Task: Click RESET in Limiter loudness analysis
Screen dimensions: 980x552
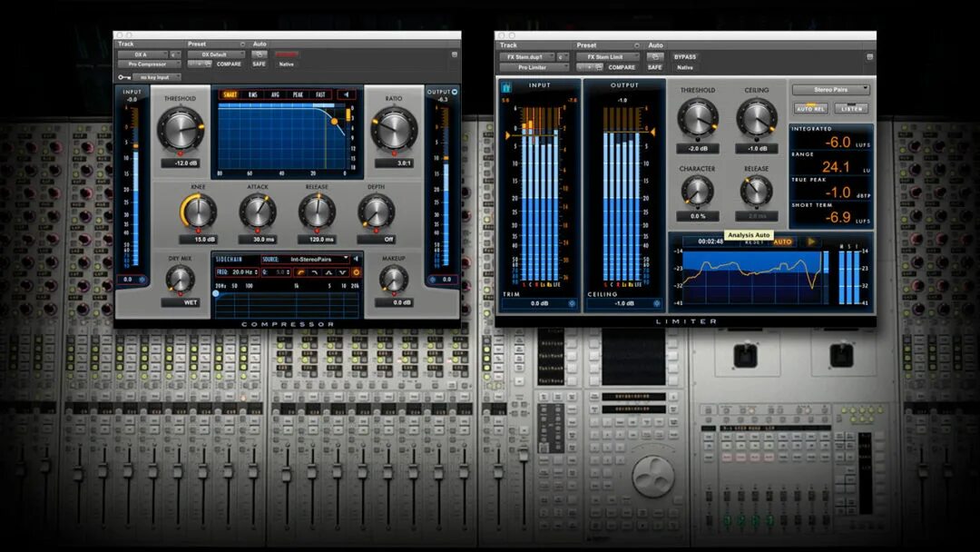Action: 754,241
